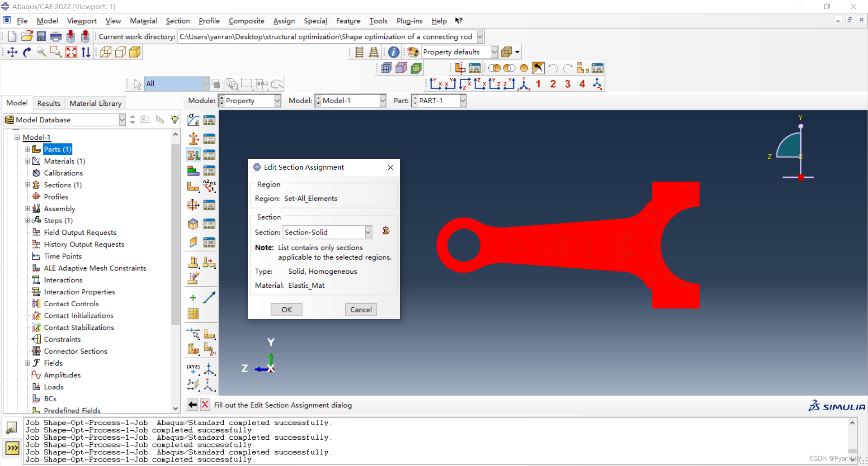Cancel procedure with red X icon
The image size is (868, 466).
[205, 404]
